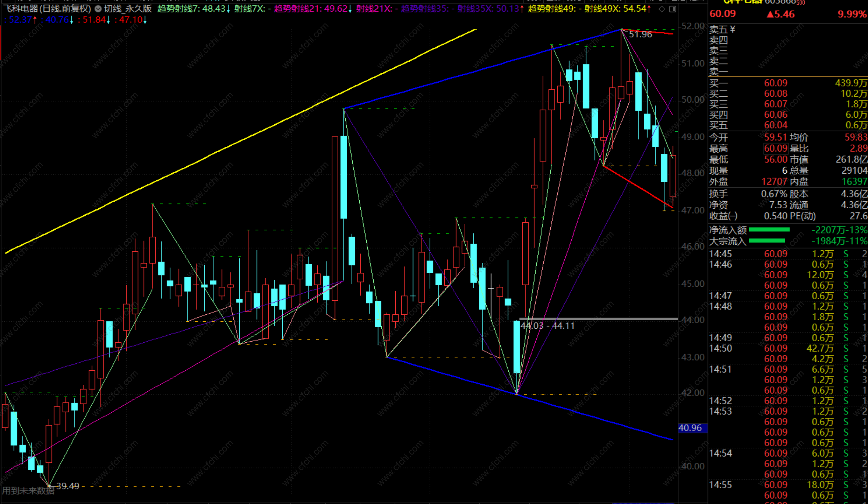Click the diamond icon in chart header
The height and width of the screenshot is (504, 868).
[x=662, y=9]
